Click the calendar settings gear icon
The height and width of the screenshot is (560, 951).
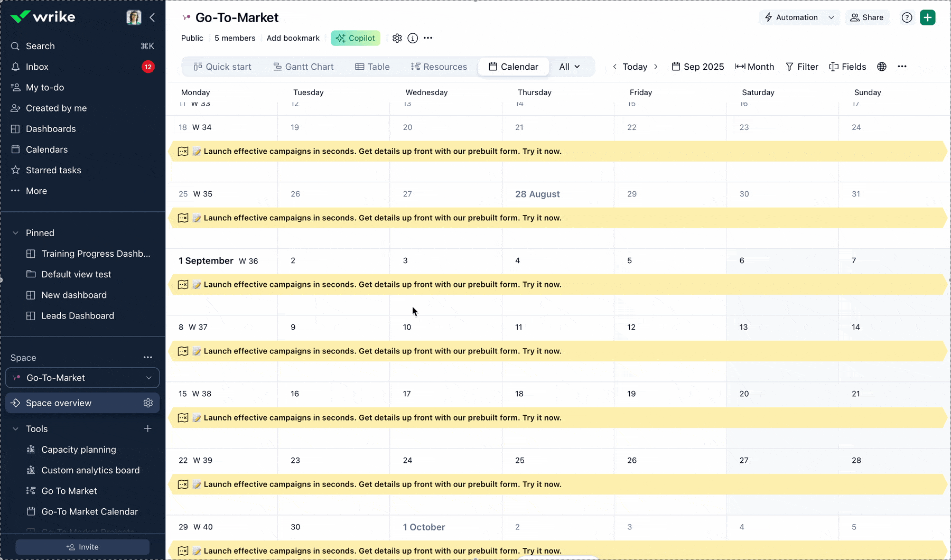tap(397, 38)
